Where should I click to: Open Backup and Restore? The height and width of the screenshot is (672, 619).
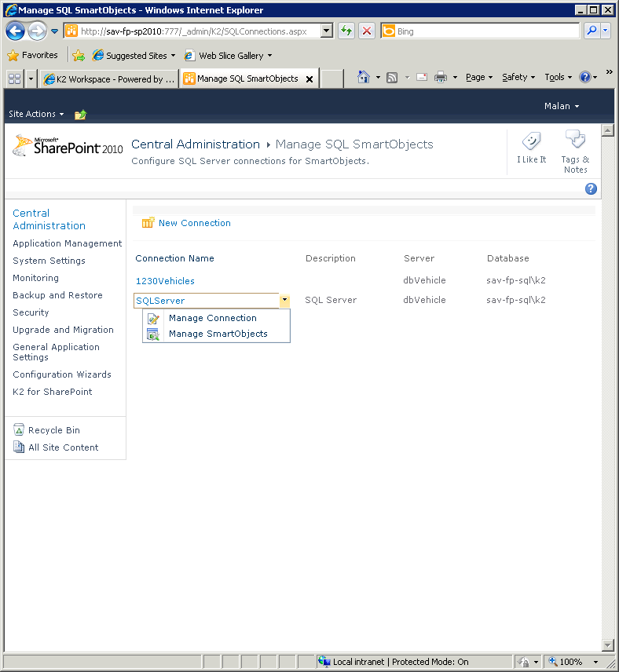(x=57, y=295)
